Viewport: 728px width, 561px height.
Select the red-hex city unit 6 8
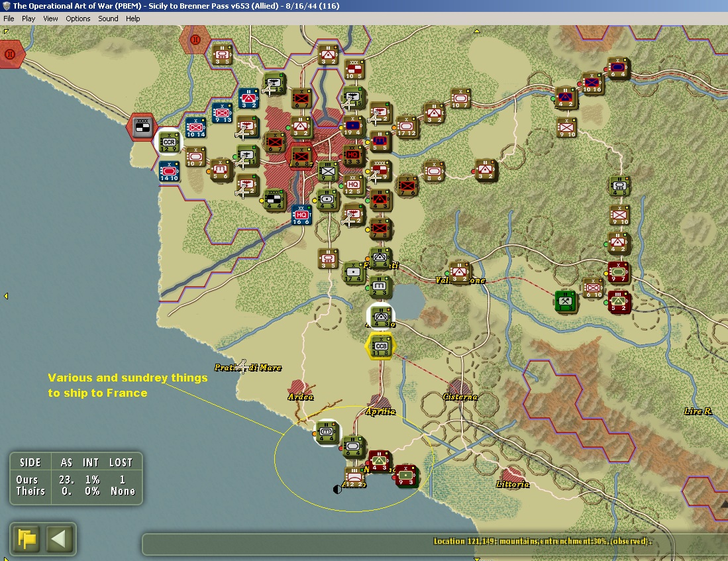(x=301, y=157)
